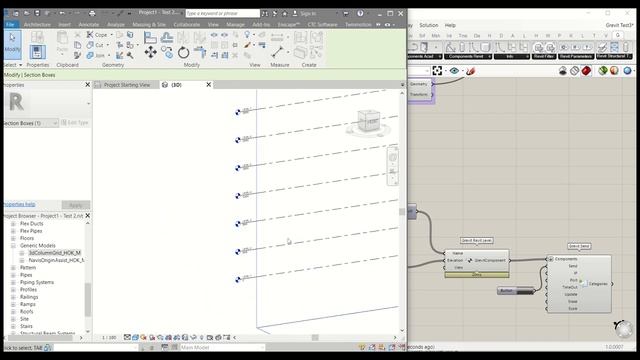Open the Solution menu in Grasshopper

click(429, 25)
